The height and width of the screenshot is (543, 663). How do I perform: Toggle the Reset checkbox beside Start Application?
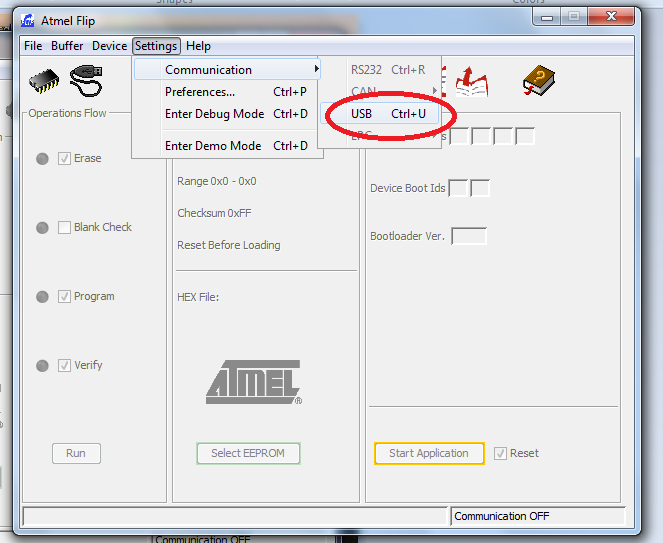[500, 453]
